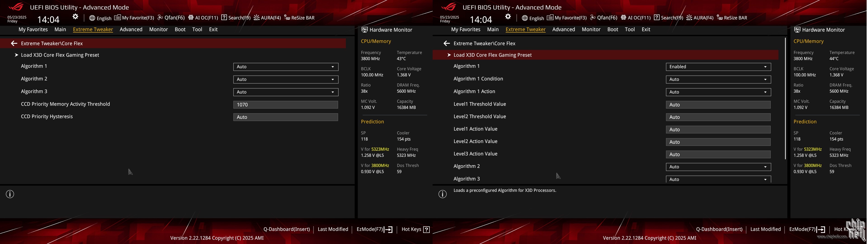Switch to EzMode(F7) in right screen

[807, 229]
